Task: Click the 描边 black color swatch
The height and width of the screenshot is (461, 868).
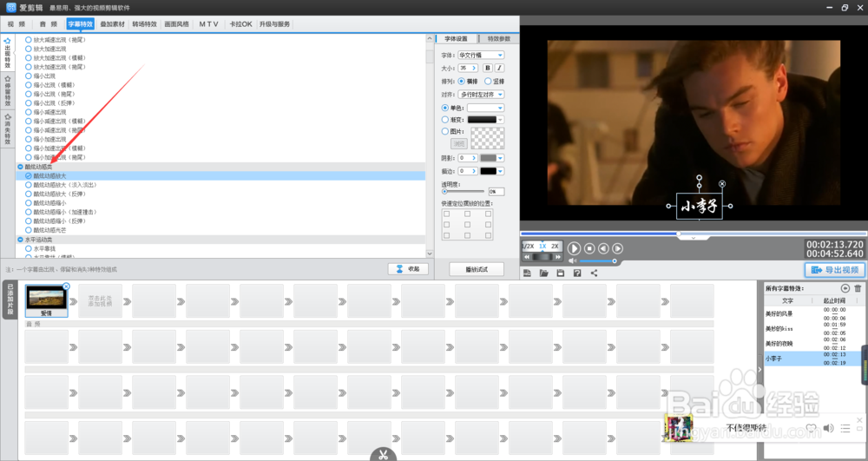Action: point(488,172)
